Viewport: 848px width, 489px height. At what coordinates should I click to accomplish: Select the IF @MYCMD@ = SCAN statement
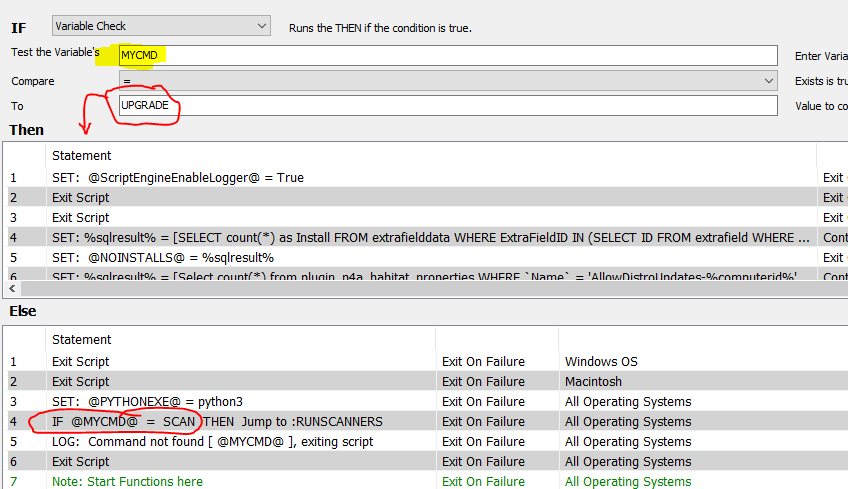coord(217,422)
